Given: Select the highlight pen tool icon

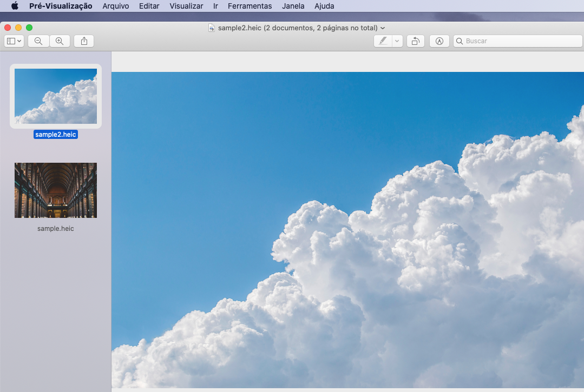Looking at the screenshot, I should 383,41.
